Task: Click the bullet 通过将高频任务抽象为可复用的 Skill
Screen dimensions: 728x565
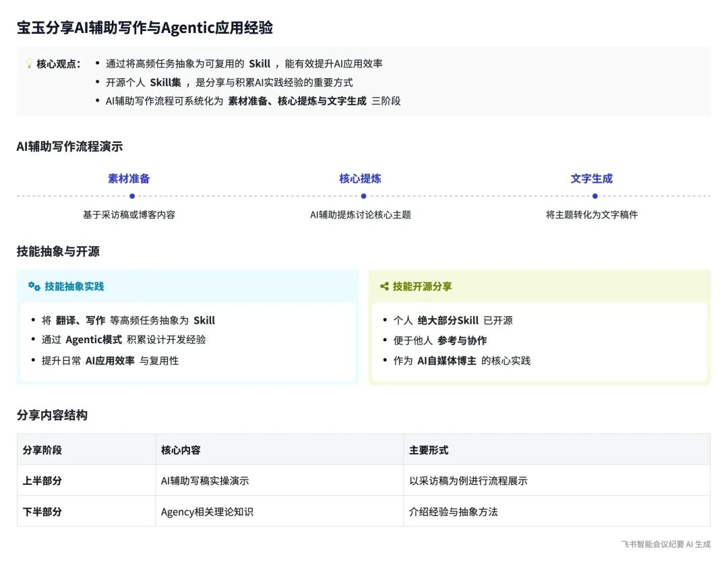Action: pos(244,63)
